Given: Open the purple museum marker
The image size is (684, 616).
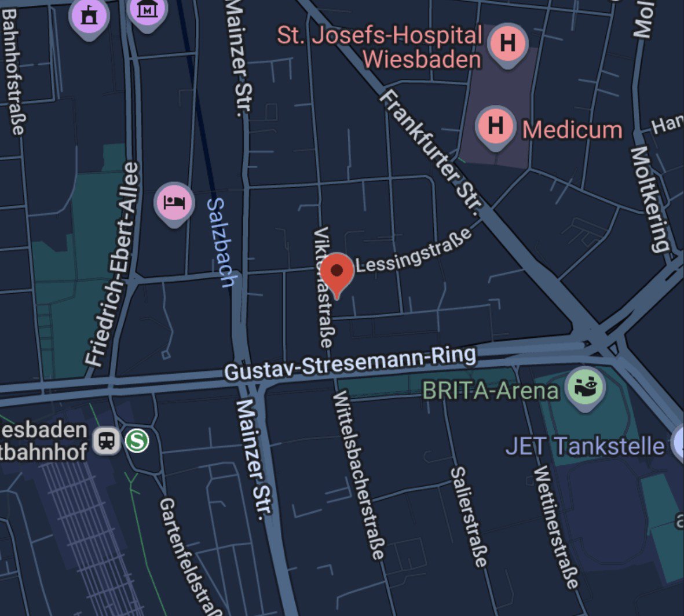Looking at the screenshot, I should tap(148, 12).
